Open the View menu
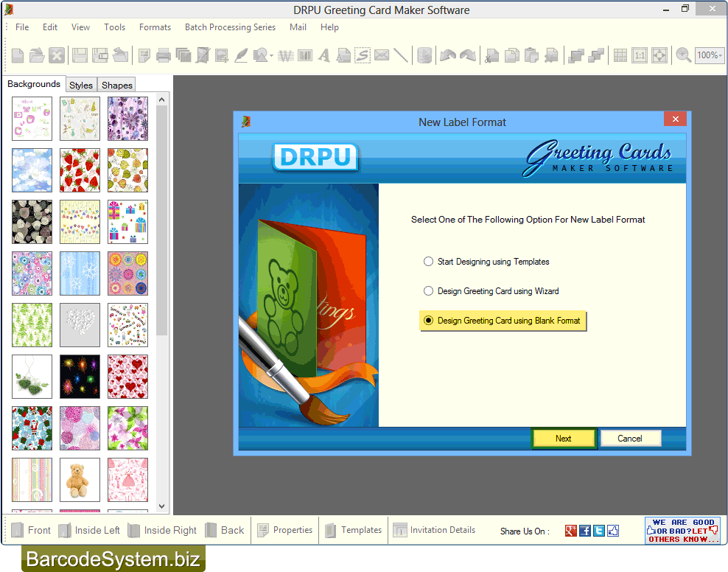 point(80,27)
